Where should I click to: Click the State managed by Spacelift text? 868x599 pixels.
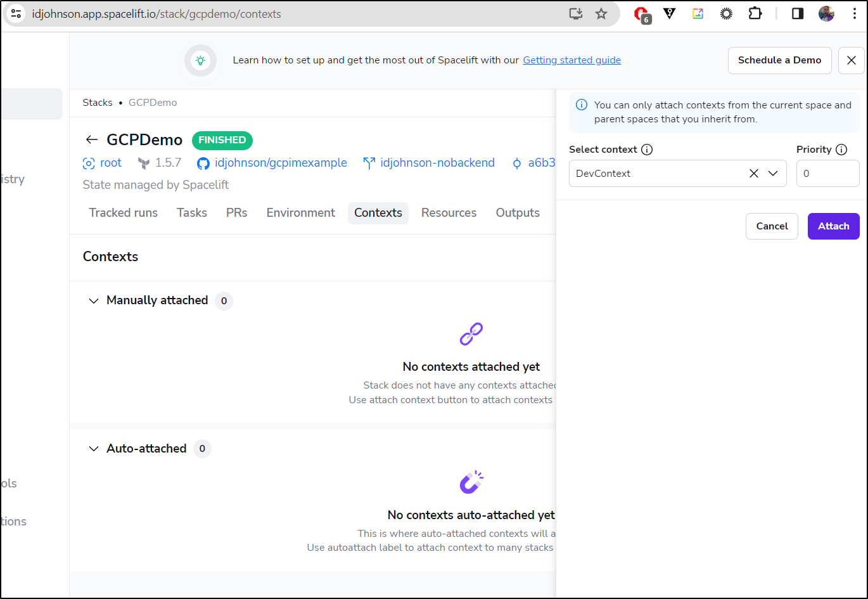(x=156, y=185)
